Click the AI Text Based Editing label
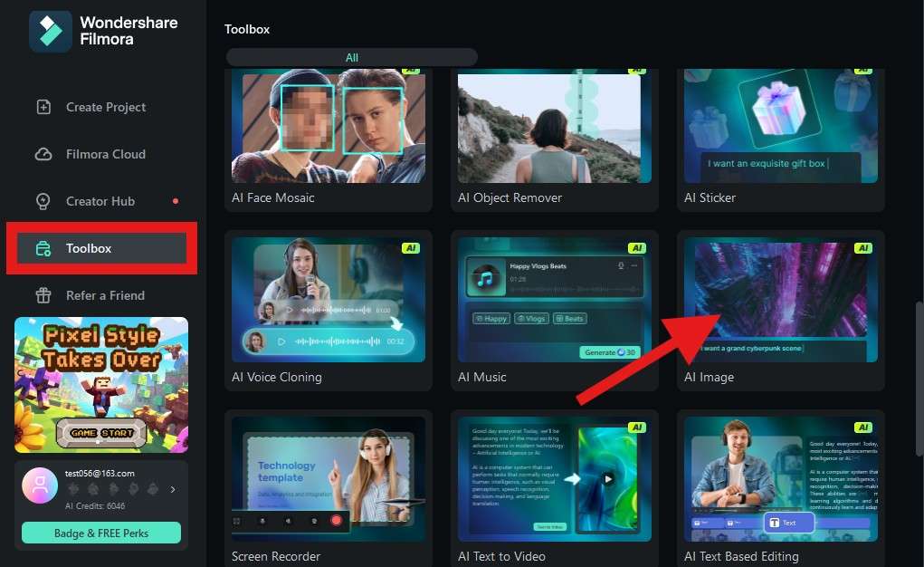Viewport: 924px width, 567px height. [741, 556]
